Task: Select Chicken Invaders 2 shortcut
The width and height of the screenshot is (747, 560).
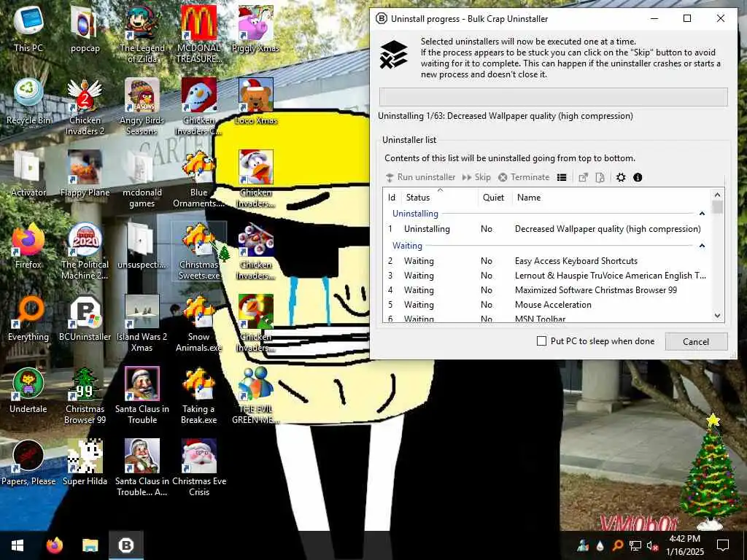Action: click(85, 106)
